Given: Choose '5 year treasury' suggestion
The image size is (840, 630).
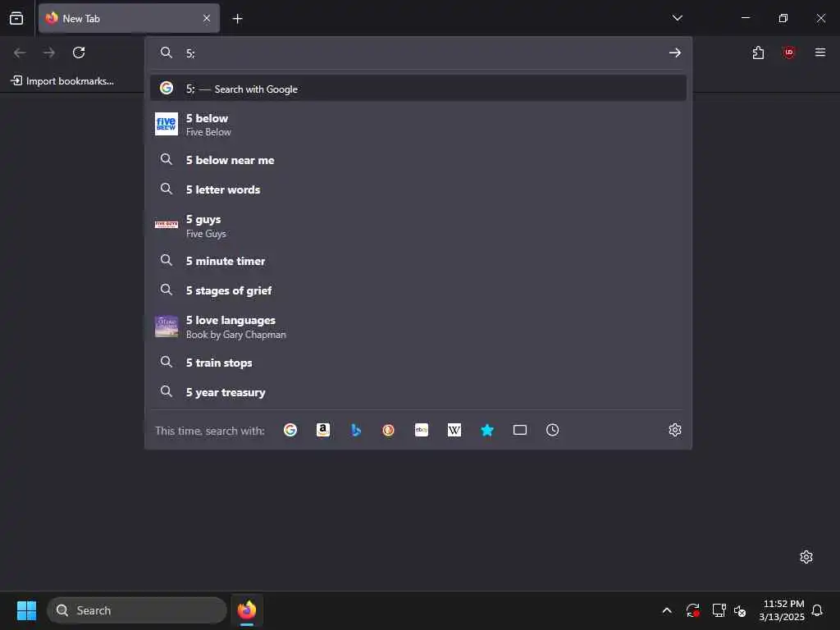Looking at the screenshot, I should pos(418,392).
